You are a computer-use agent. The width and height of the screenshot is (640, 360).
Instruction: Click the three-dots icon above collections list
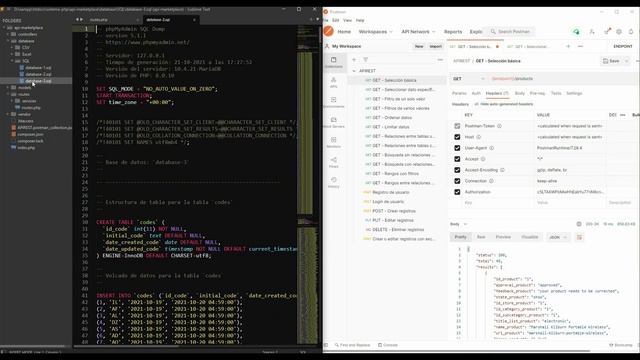[440, 60]
